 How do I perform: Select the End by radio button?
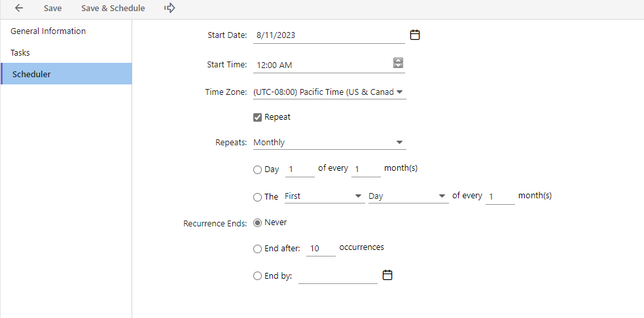pyautogui.click(x=257, y=276)
